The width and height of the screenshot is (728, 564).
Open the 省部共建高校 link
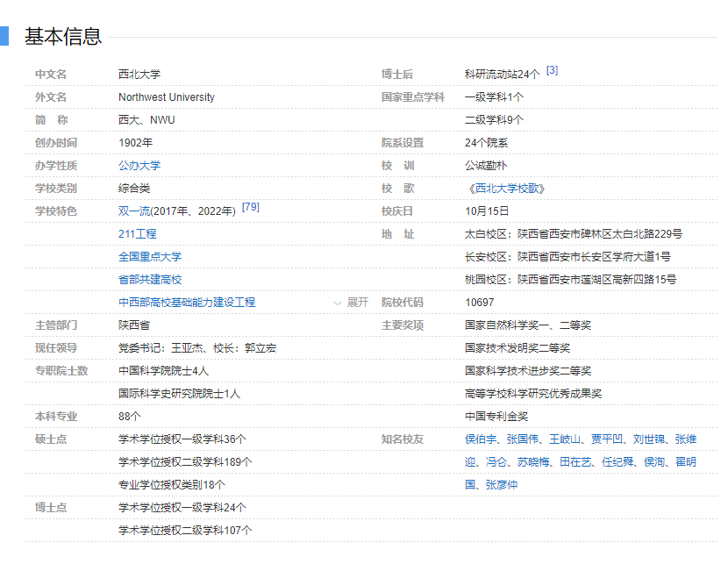[150, 280]
